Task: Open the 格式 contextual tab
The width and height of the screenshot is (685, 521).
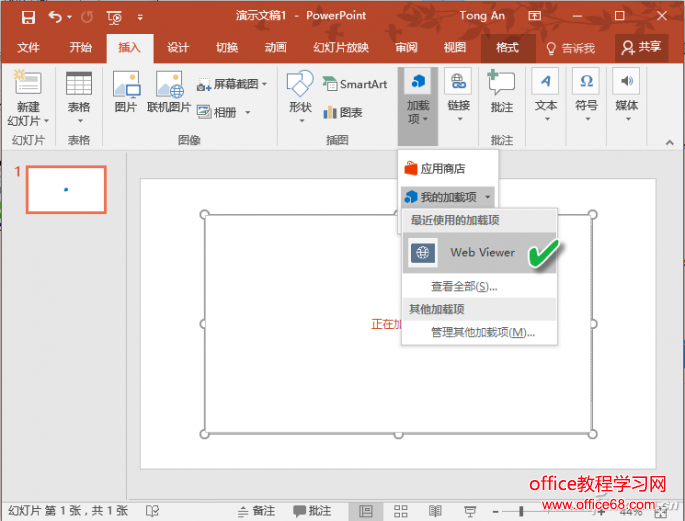Action: [508, 47]
